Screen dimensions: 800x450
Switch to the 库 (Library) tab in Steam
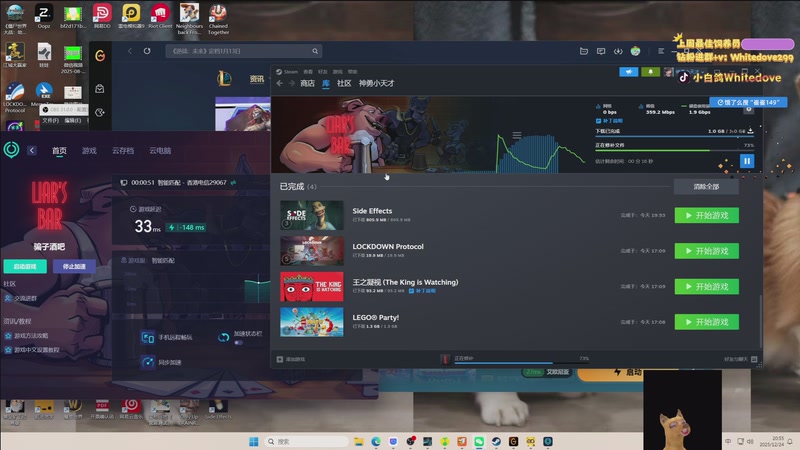point(326,83)
